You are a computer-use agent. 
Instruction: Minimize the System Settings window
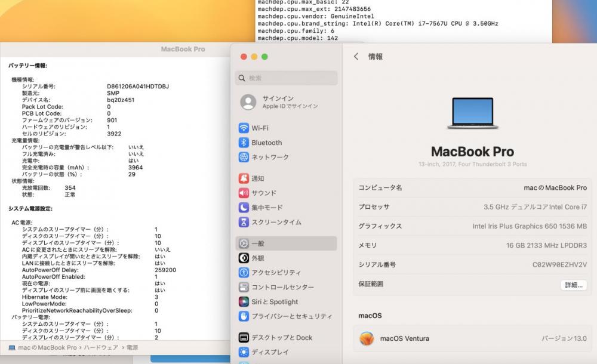(x=254, y=57)
